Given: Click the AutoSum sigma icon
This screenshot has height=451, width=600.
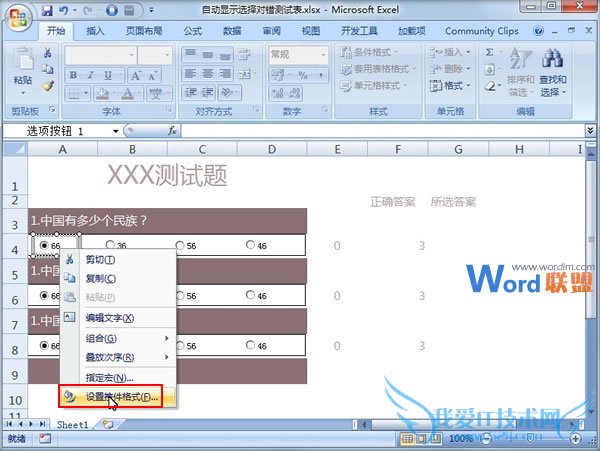Looking at the screenshot, I should [x=489, y=52].
